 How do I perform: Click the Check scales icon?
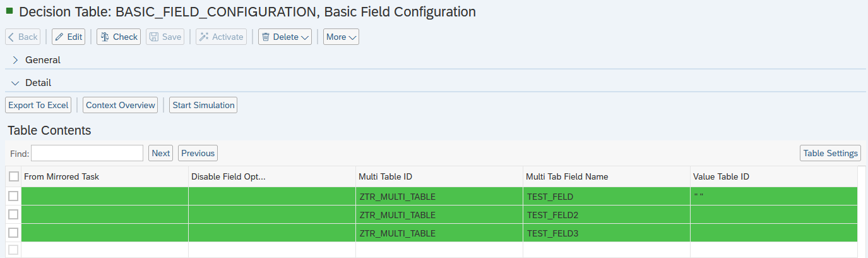[105, 37]
